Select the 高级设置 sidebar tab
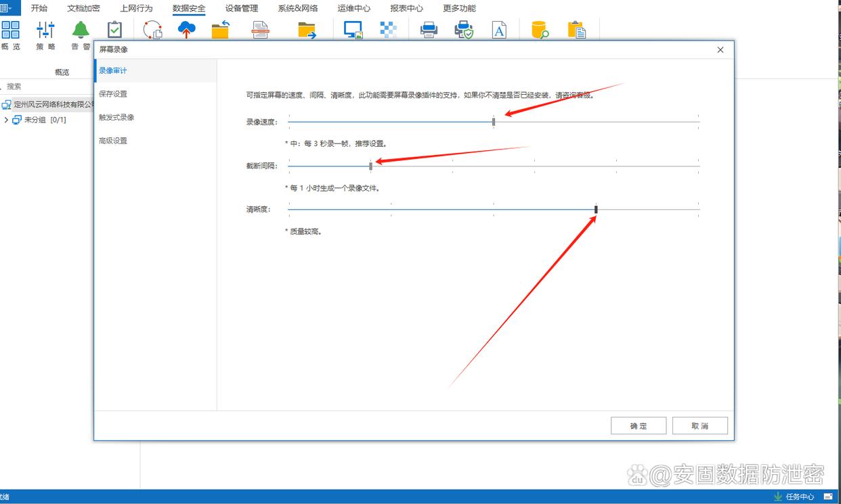The height and width of the screenshot is (504, 841). pos(156,141)
